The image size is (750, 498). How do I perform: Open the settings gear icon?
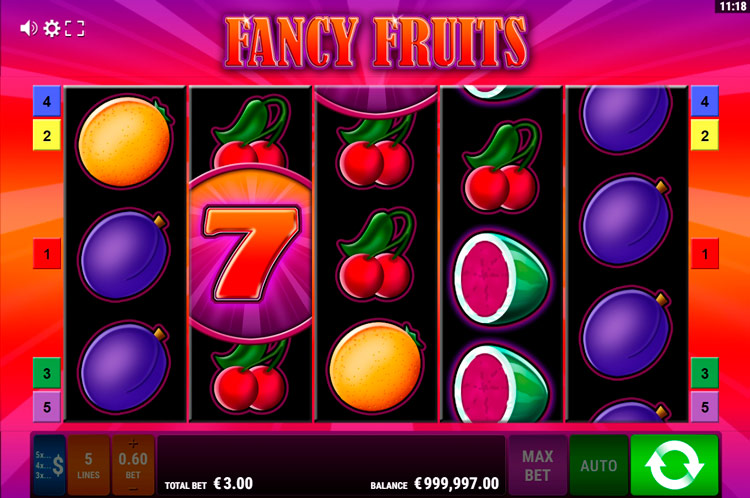(52, 29)
